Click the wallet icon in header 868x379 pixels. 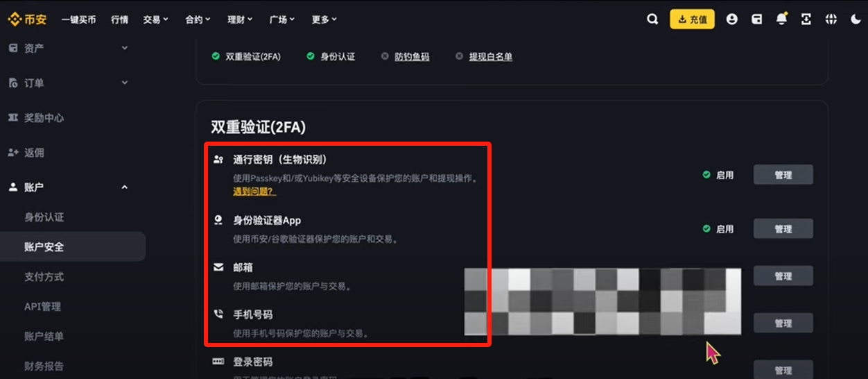(x=757, y=19)
